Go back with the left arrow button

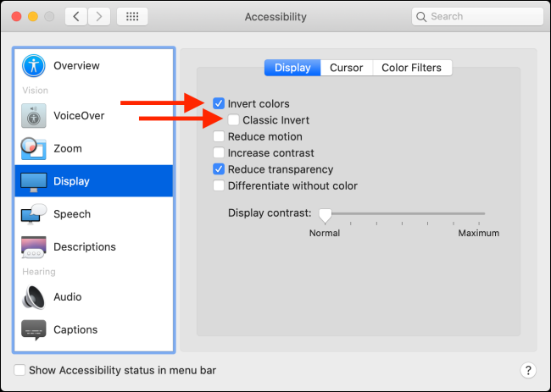coord(76,17)
